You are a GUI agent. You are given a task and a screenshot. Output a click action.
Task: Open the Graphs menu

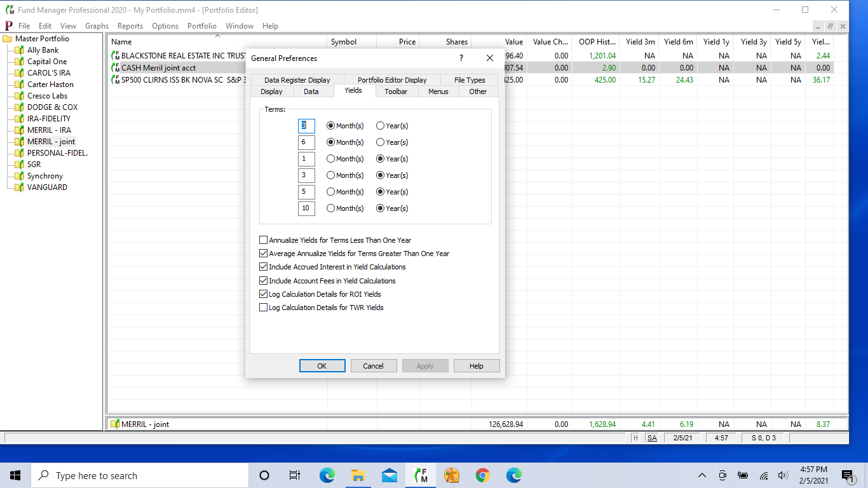(x=97, y=26)
